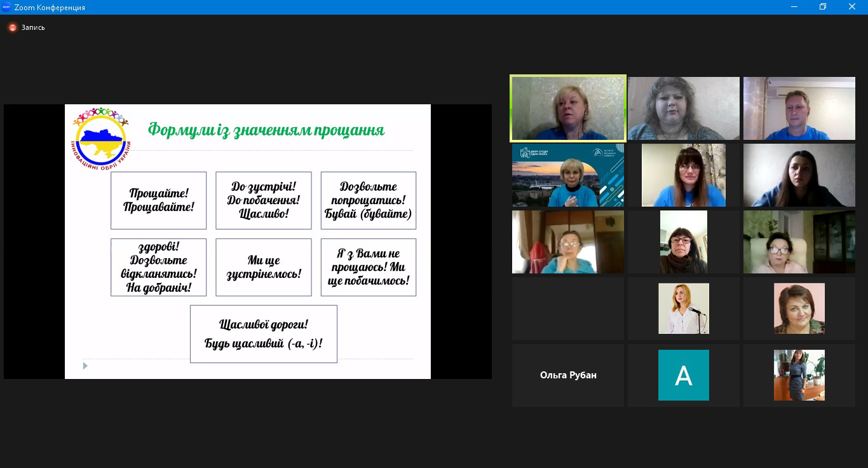Screen dimensions: 868x468
Task: Click the "Я з Вами не прощаюсь!" box
Action: tap(369, 267)
